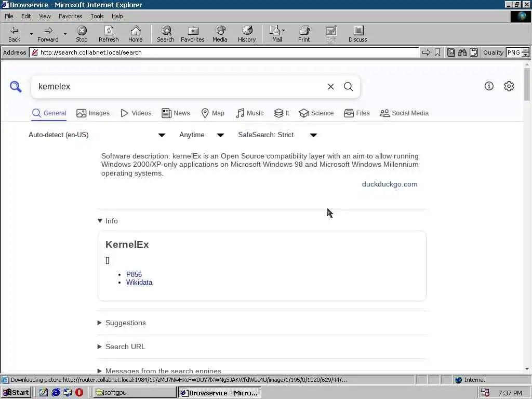Go back with the Back toolbar button
The image size is (532, 399).
click(x=14, y=34)
